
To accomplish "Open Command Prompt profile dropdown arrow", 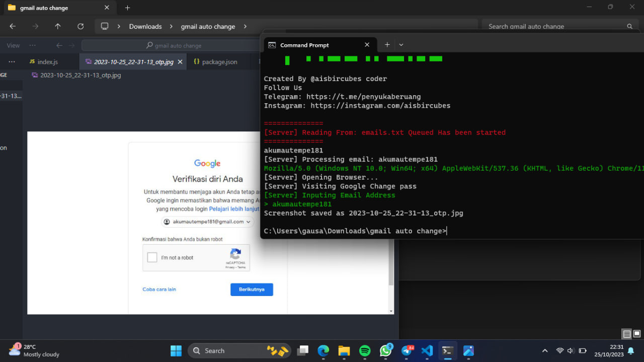I will point(401,45).
